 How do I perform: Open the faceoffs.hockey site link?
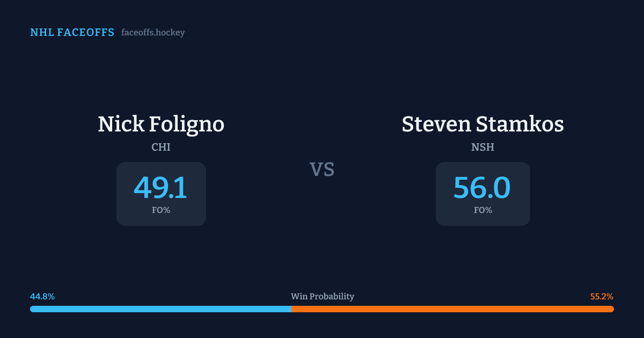point(153,33)
